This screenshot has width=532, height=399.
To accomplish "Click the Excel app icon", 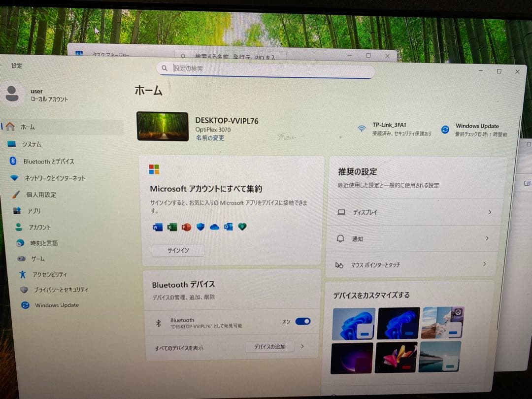I will (x=172, y=227).
